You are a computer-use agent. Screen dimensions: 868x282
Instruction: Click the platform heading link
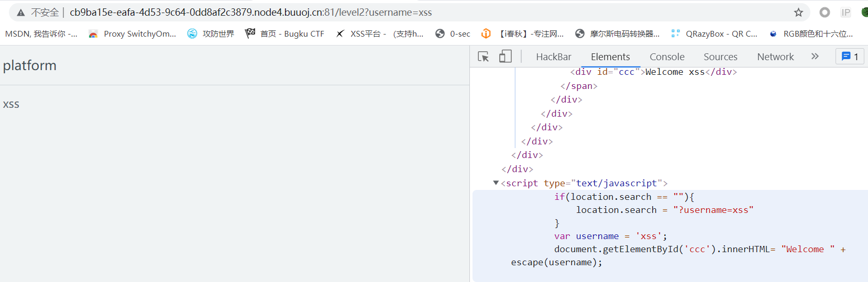tap(30, 65)
